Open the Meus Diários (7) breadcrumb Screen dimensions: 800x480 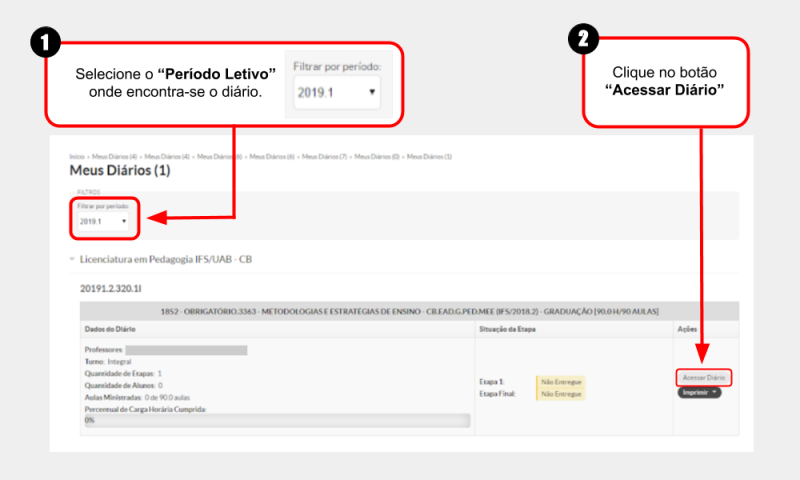[x=324, y=157]
